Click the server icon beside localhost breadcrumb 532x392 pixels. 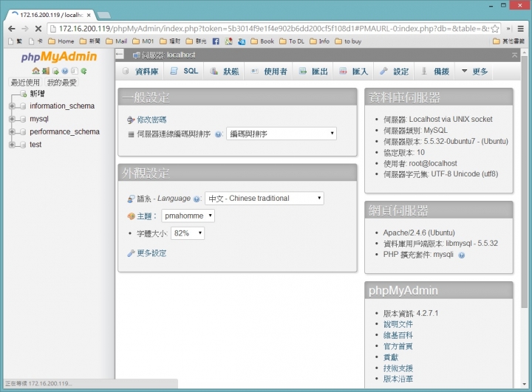(136, 55)
